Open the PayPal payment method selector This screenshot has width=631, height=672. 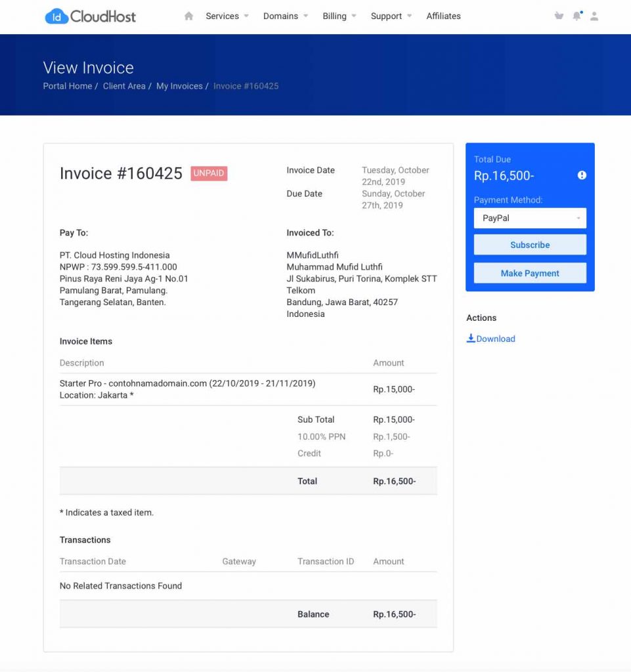tap(529, 217)
